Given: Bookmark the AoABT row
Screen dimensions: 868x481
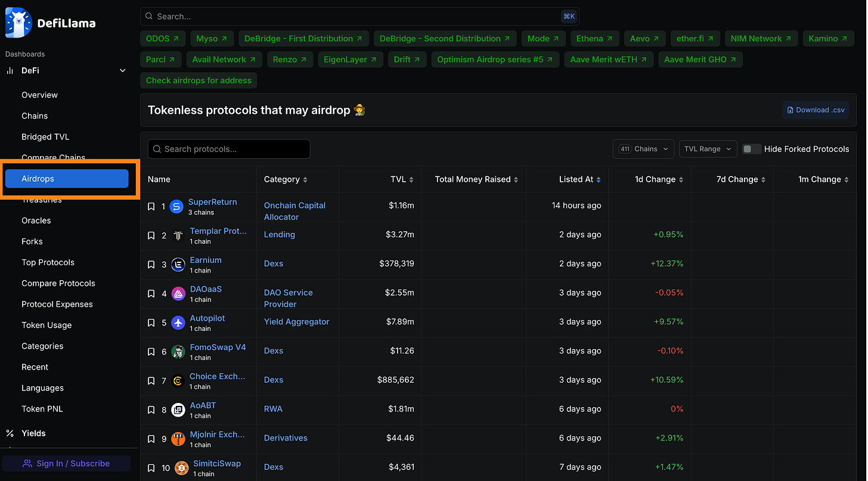Looking at the screenshot, I should pyautogui.click(x=151, y=410).
